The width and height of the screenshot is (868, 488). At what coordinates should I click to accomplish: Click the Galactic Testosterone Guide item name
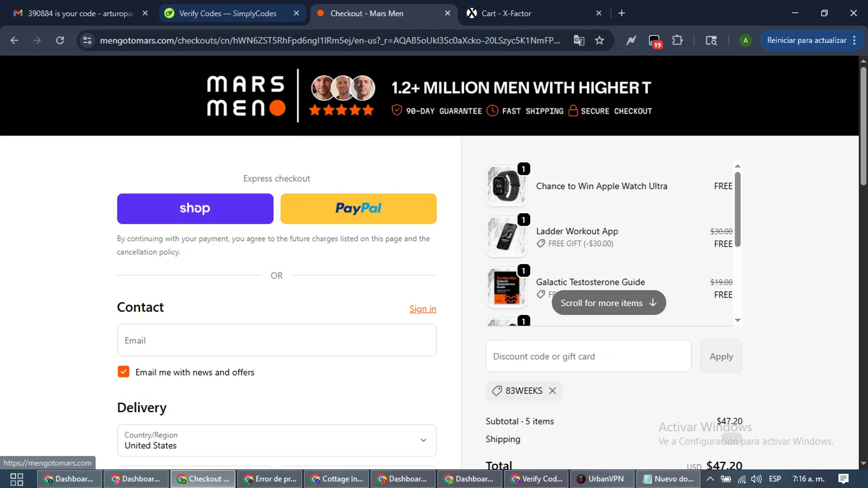click(590, 282)
